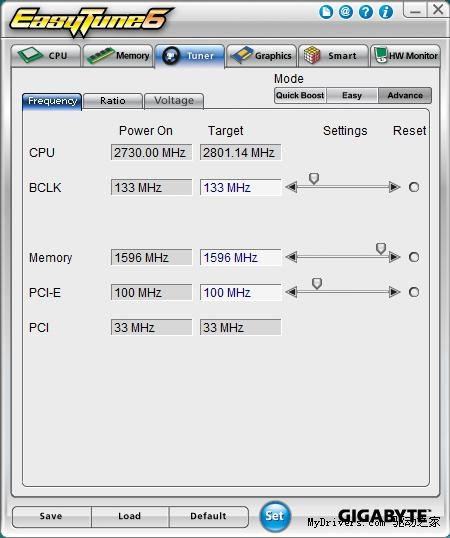Click the info icon in the title bar
Viewport: 450px width, 538px height.
(x=386, y=12)
